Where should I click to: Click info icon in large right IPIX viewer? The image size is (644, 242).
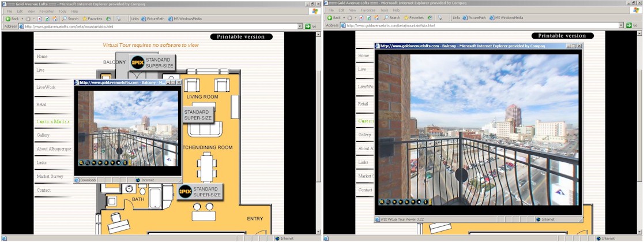(425, 202)
